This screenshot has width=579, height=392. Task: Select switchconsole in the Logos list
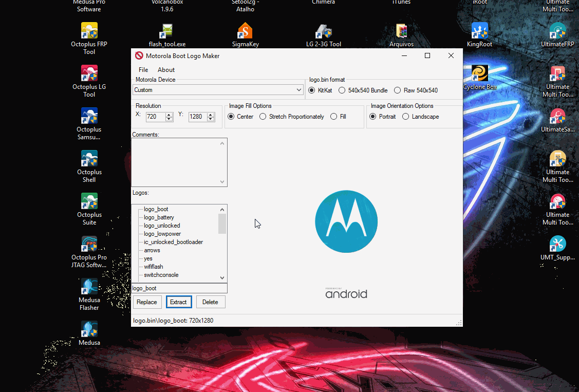tap(161, 275)
